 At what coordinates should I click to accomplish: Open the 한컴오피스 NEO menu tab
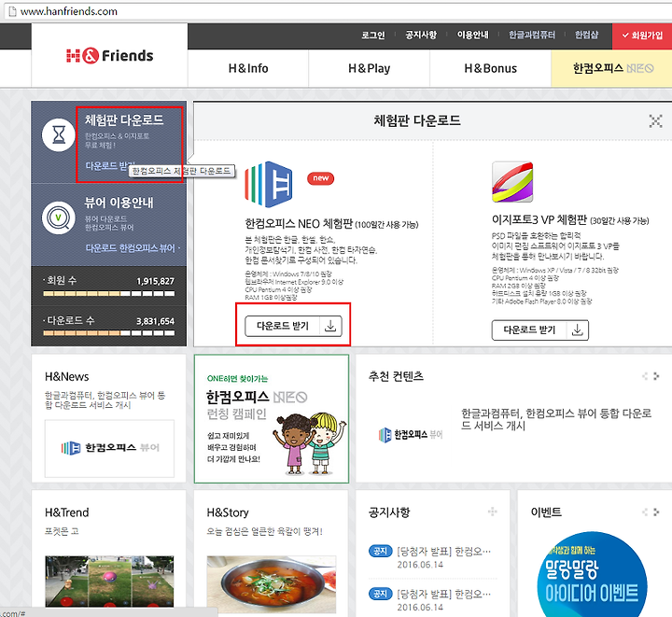(611, 68)
